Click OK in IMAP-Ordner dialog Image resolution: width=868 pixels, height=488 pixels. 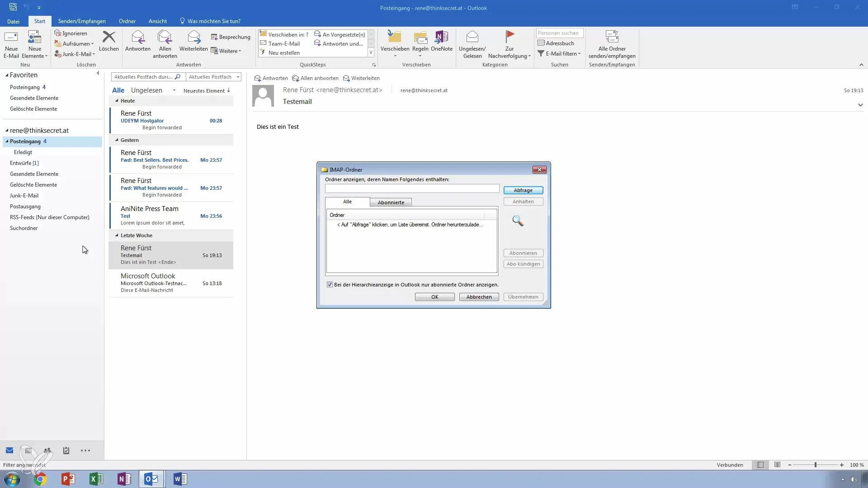point(434,297)
